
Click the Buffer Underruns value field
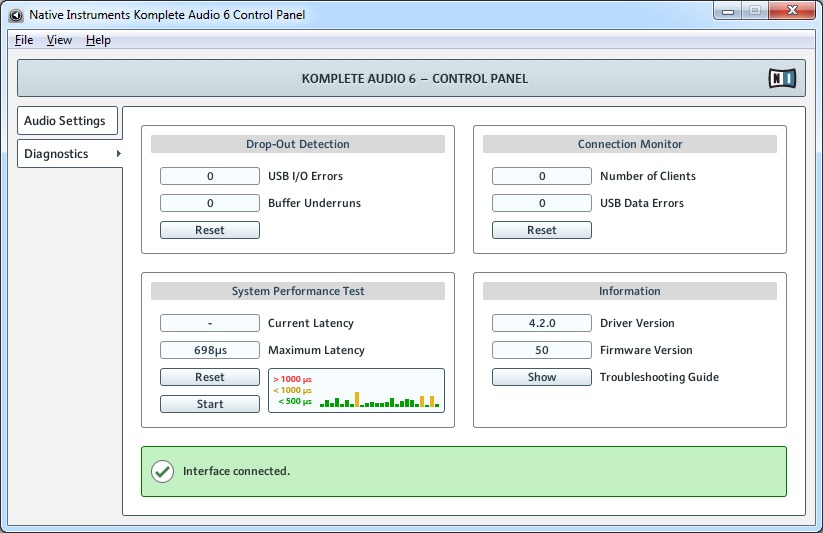tap(210, 203)
